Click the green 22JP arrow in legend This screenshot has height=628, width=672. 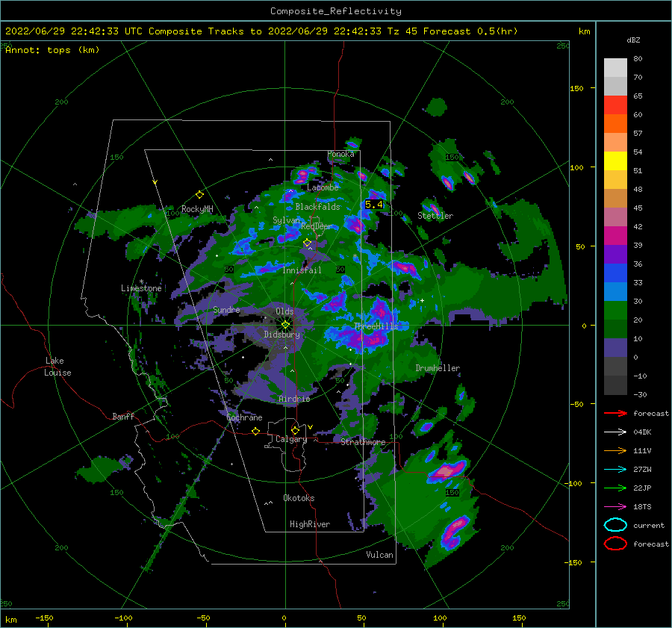[x=615, y=488]
